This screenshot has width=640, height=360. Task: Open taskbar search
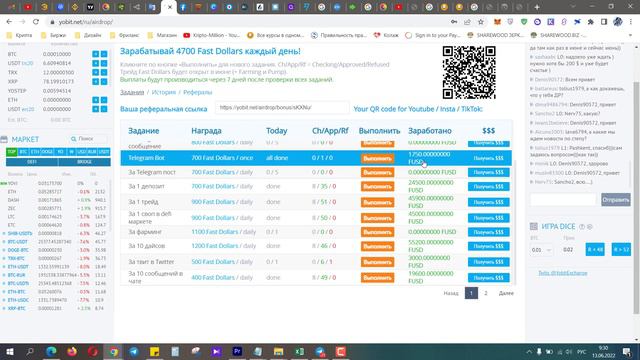point(30,351)
